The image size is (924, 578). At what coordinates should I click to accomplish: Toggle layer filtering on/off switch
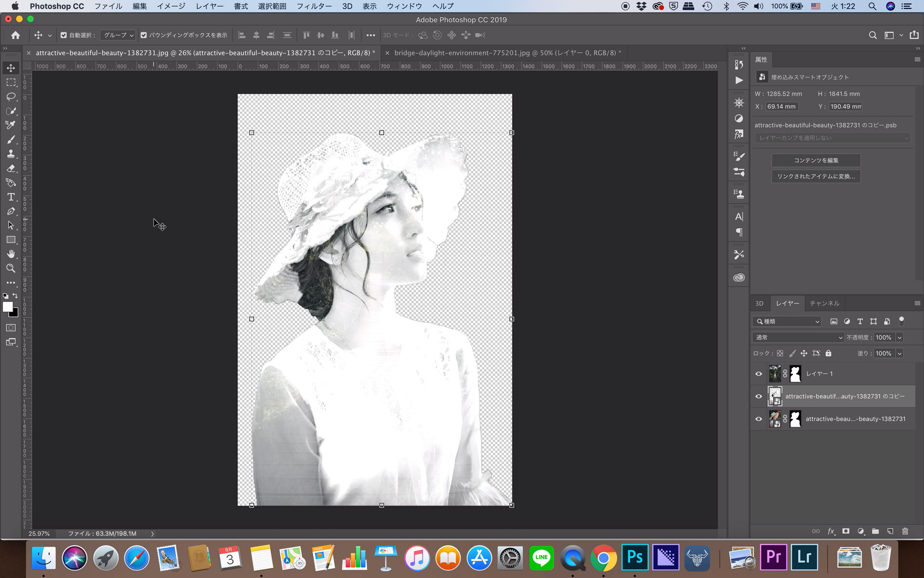click(901, 321)
